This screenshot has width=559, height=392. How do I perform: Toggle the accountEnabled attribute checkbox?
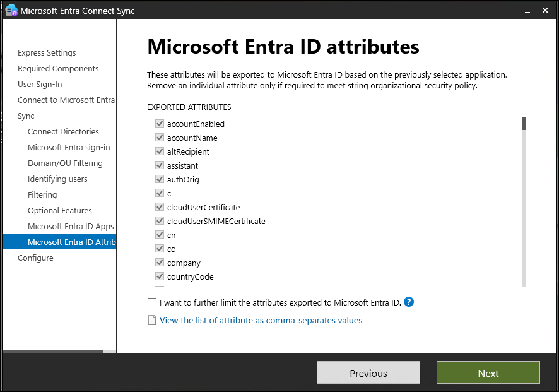click(160, 124)
